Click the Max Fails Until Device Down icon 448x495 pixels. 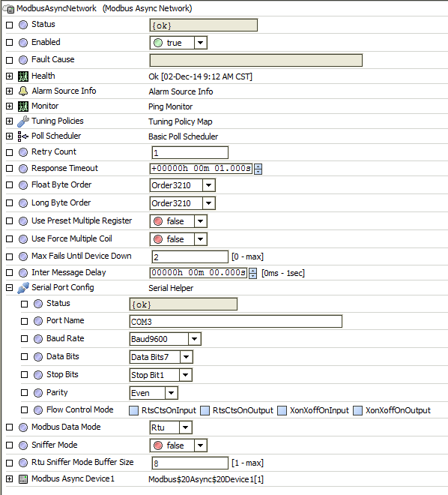coord(23,256)
